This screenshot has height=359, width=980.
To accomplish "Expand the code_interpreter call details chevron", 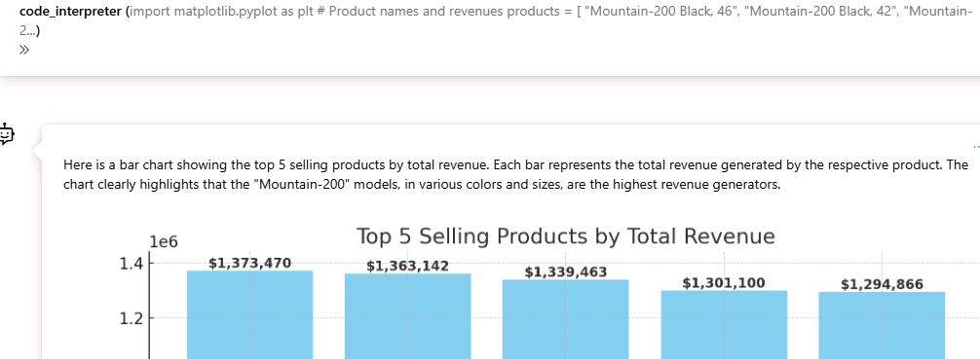I will coord(23,50).
